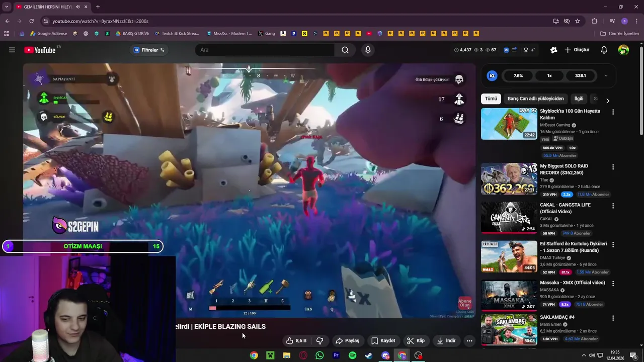This screenshot has height=362, width=644.
Task: Open the vidIQ Filtreler button
Action: [x=149, y=50]
